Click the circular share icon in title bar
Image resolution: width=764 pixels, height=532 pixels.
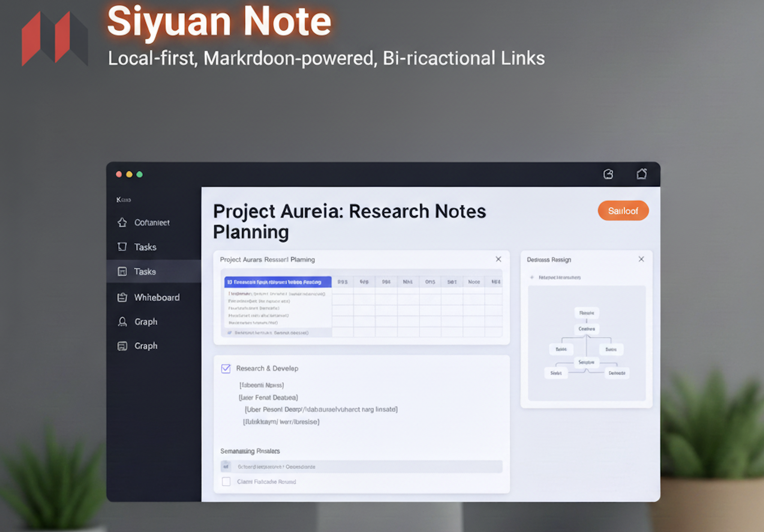pos(609,174)
